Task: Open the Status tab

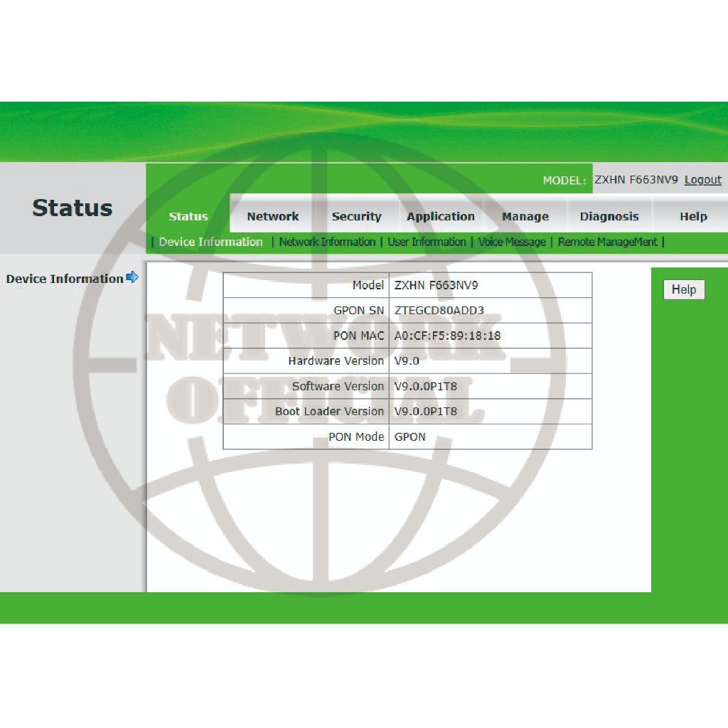Action: pyautogui.click(x=188, y=217)
